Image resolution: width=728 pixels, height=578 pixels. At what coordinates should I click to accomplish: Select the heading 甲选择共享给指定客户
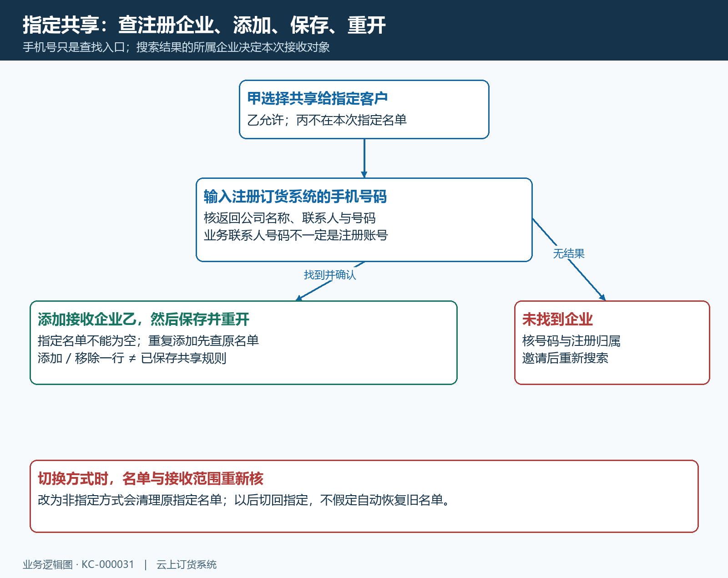[318, 98]
